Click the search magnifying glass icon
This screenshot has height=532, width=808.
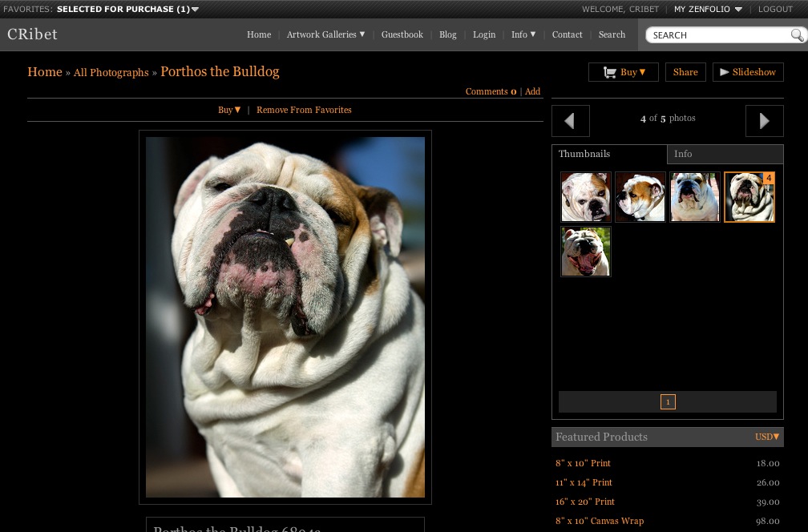coord(797,35)
